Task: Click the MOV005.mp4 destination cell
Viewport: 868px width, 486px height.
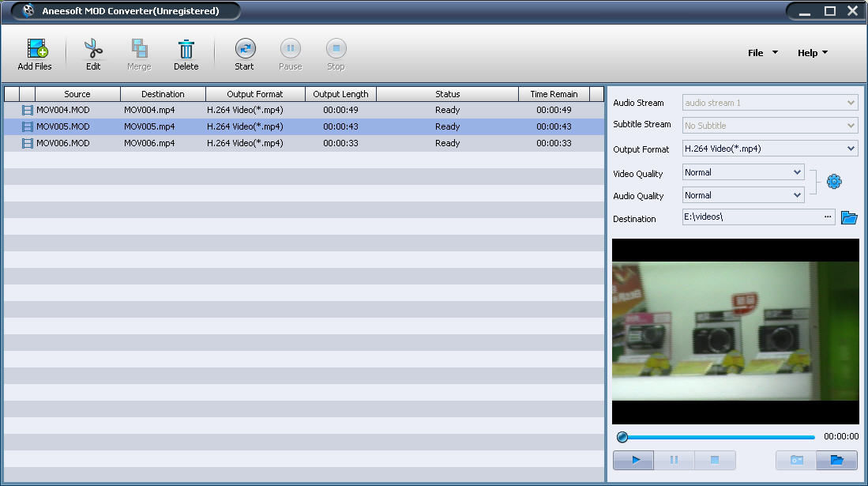Action: (x=149, y=127)
